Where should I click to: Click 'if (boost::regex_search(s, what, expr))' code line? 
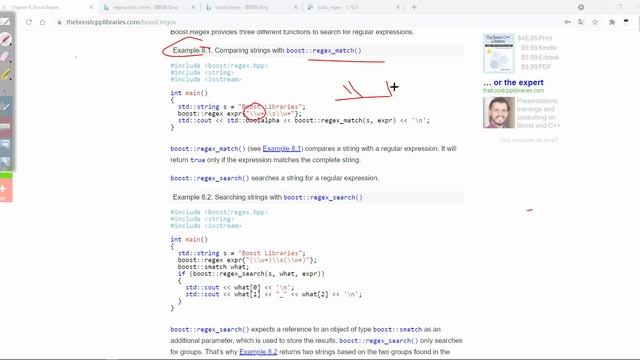pyautogui.click(x=251, y=273)
